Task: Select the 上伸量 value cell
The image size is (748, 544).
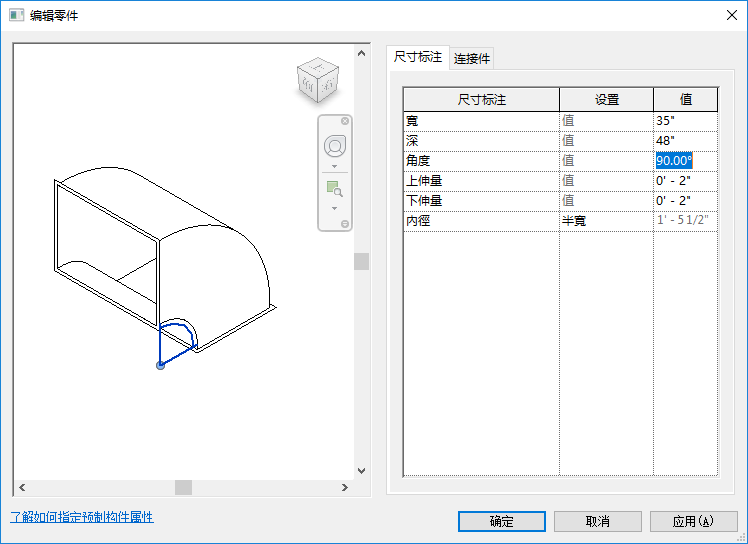Action: click(685, 181)
